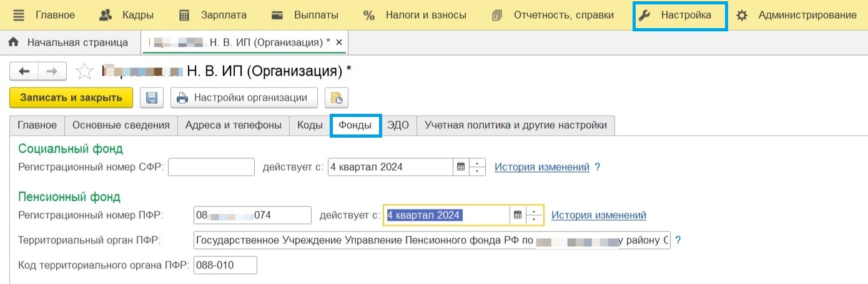Open the Кадры section
Screen dimensions: 868x284
[126, 15]
